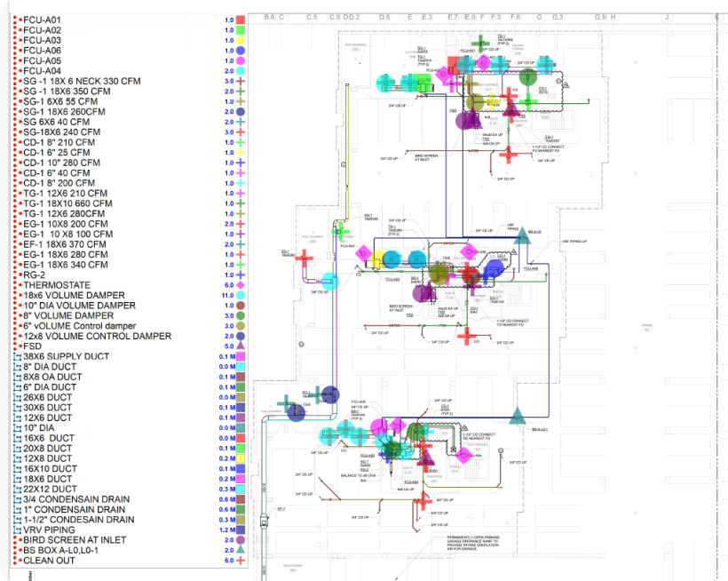
Task: Click the linear icon beside 22X12 DUCT
Action: 17,489
